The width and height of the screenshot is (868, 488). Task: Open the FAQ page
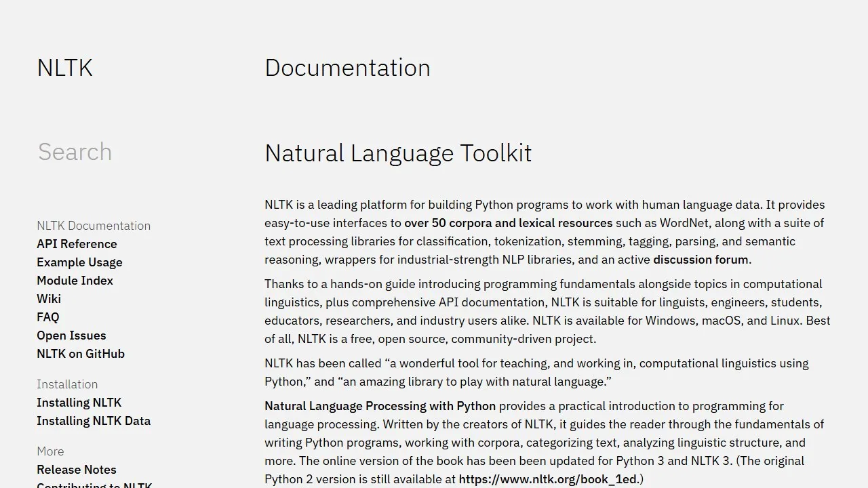pos(48,317)
